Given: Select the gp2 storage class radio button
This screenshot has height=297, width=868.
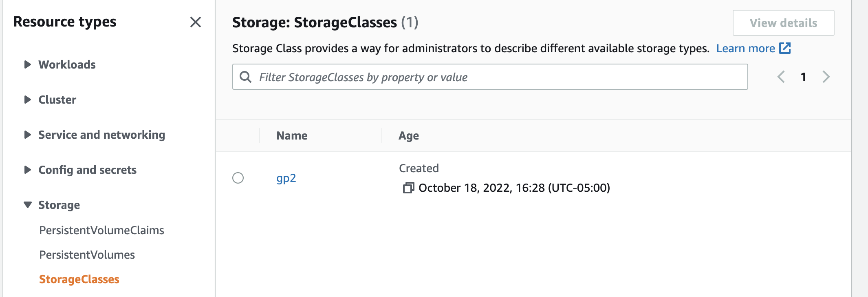Looking at the screenshot, I should click(238, 178).
